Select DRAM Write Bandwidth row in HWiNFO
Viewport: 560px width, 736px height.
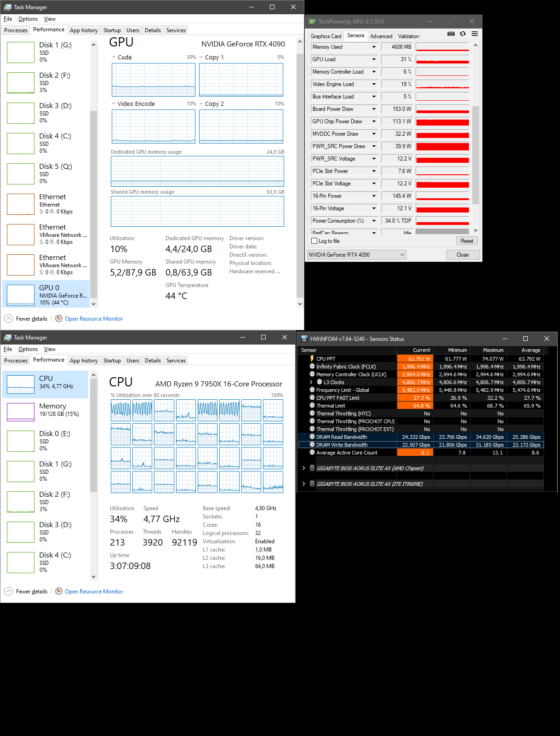coord(421,445)
